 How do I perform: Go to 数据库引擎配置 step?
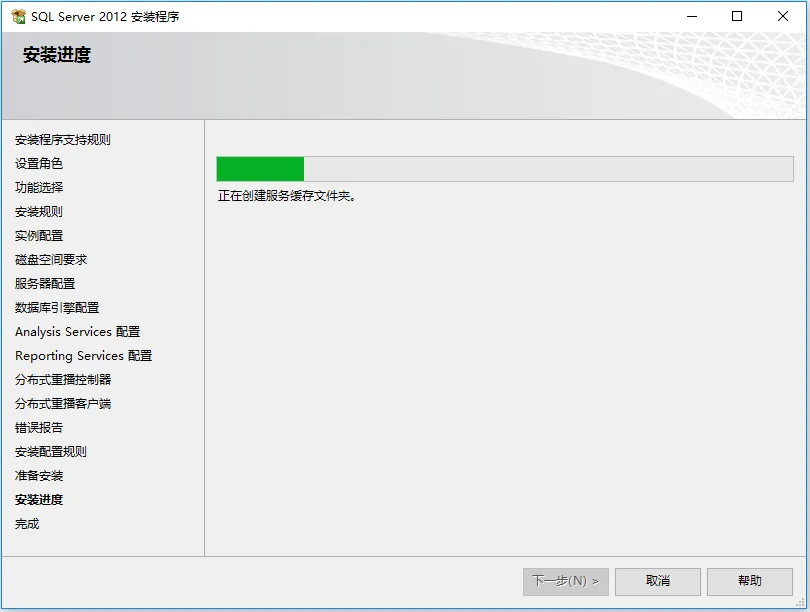(57, 308)
